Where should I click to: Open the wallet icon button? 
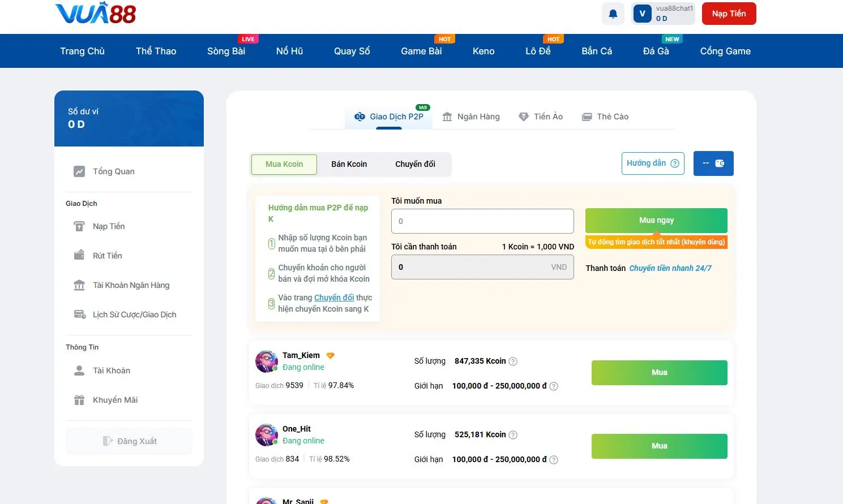coord(713,163)
